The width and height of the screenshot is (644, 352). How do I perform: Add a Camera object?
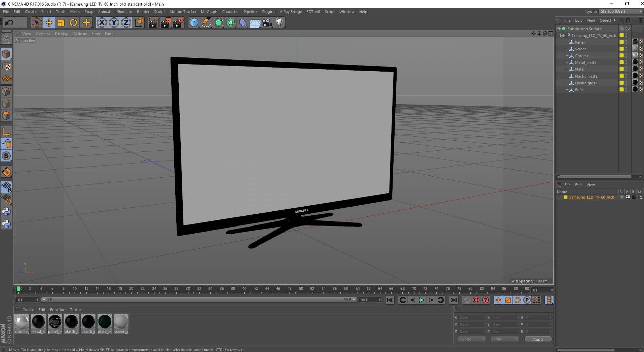tap(267, 22)
